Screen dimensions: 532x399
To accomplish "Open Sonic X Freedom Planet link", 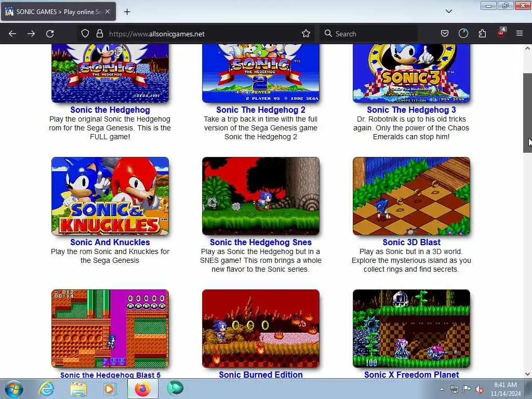I will pos(411,375).
